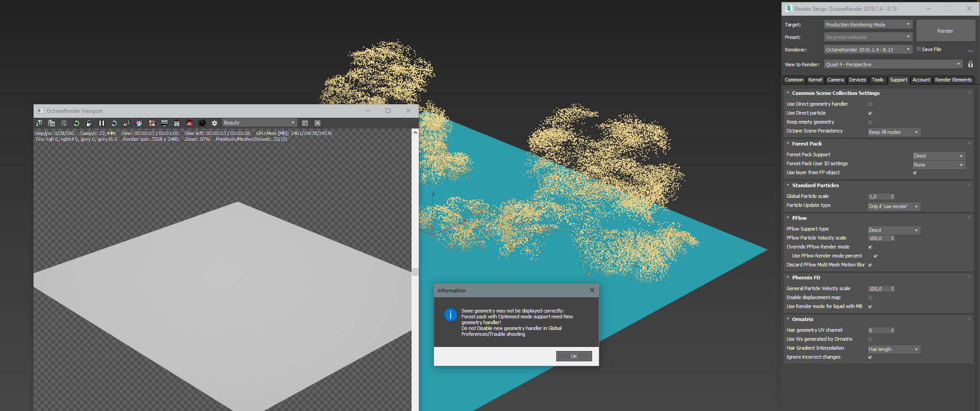980x411 pixels.
Task: Click the blue refresh arrow icon
Action: click(x=114, y=123)
